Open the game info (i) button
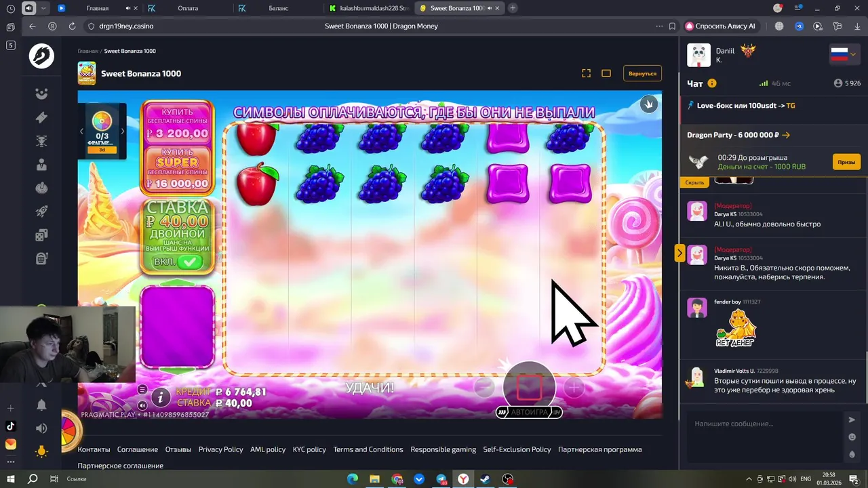Screen dimensions: 868x488 click(x=161, y=397)
